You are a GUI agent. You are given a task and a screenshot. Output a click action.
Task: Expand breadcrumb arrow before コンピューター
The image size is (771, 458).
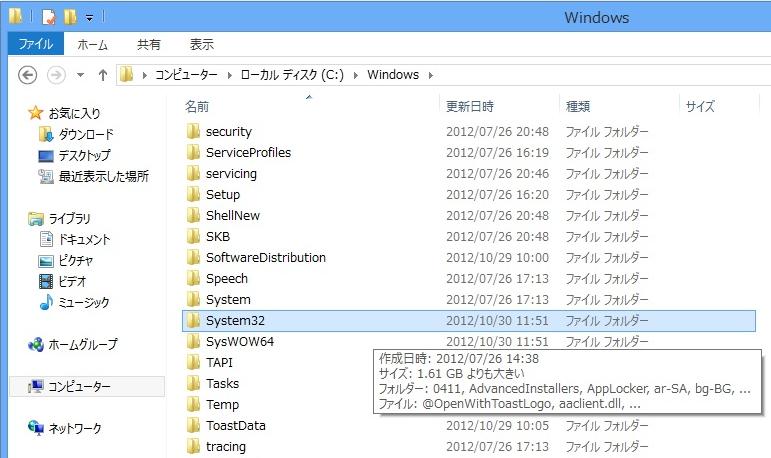144,75
